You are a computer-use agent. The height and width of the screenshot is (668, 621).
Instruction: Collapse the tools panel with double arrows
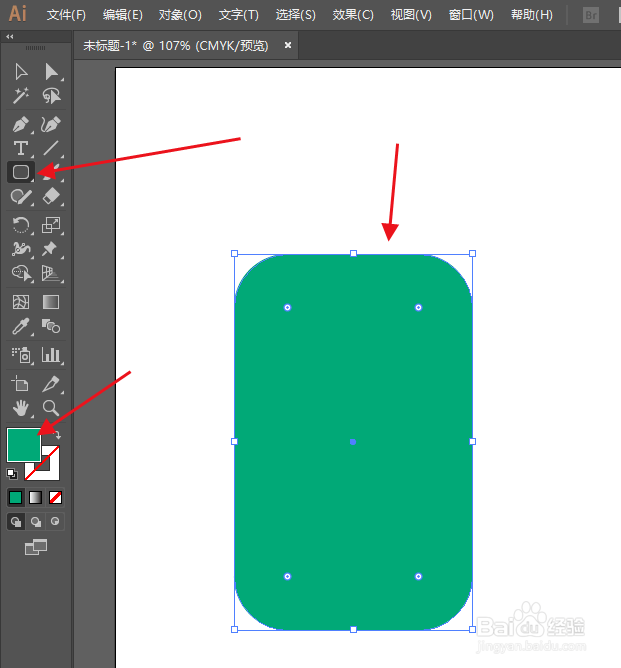coord(10,37)
